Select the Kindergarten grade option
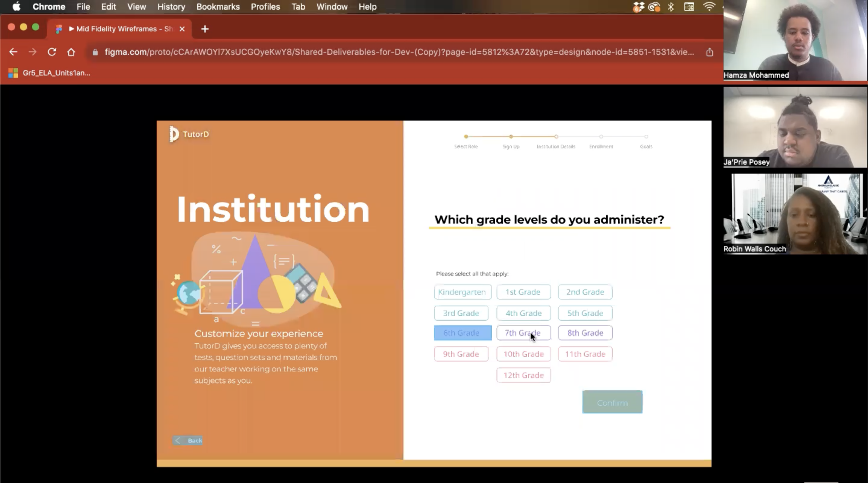 [462, 292]
